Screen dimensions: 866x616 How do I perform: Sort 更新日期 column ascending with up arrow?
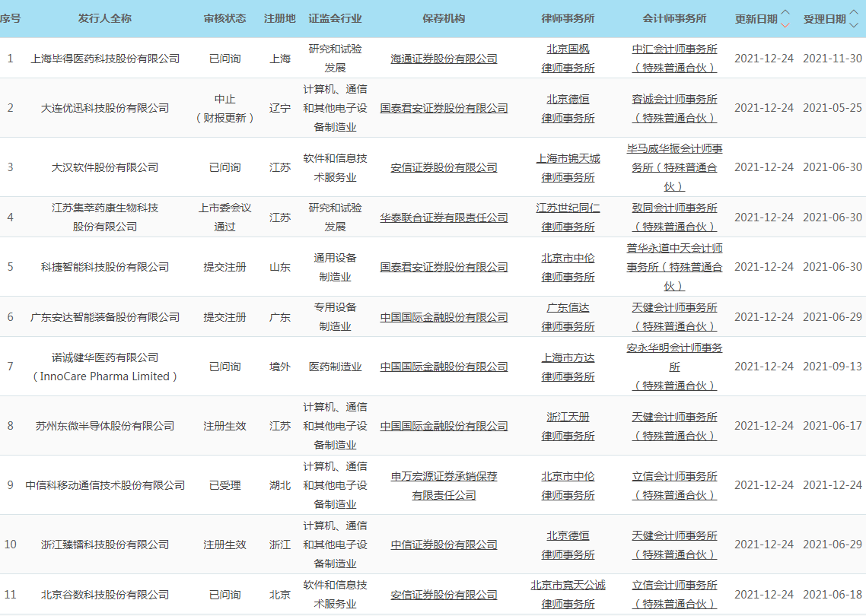click(785, 13)
